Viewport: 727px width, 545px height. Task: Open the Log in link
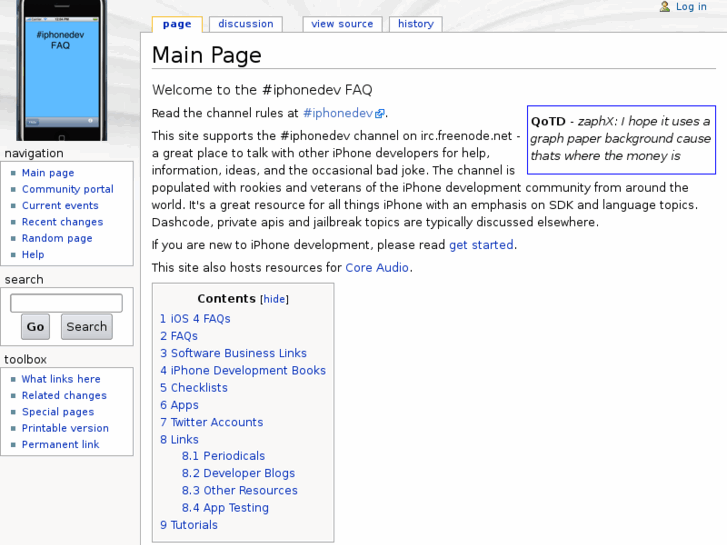691,7
